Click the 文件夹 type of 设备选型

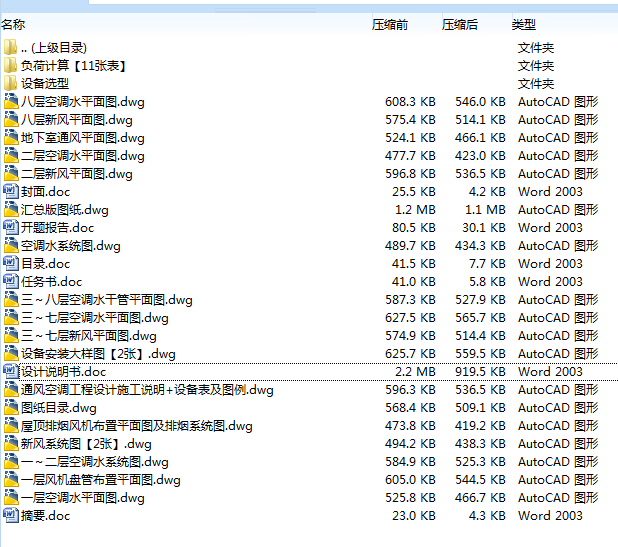(x=536, y=84)
